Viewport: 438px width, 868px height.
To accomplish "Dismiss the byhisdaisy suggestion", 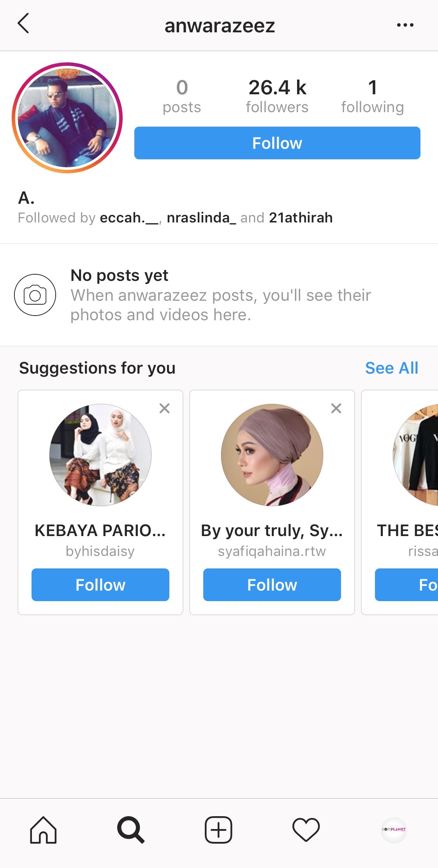I will (x=165, y=408).
